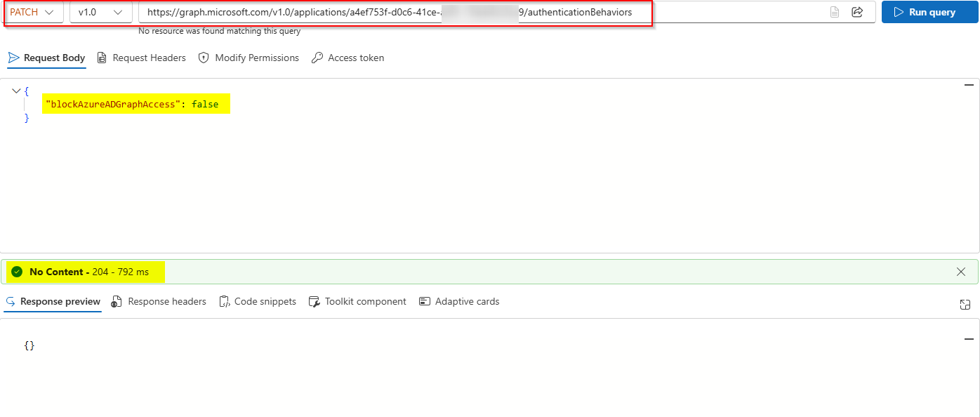Collapse the JSON body fold chevron
Screen dimensions: 980x417
[x=17, y=91]
